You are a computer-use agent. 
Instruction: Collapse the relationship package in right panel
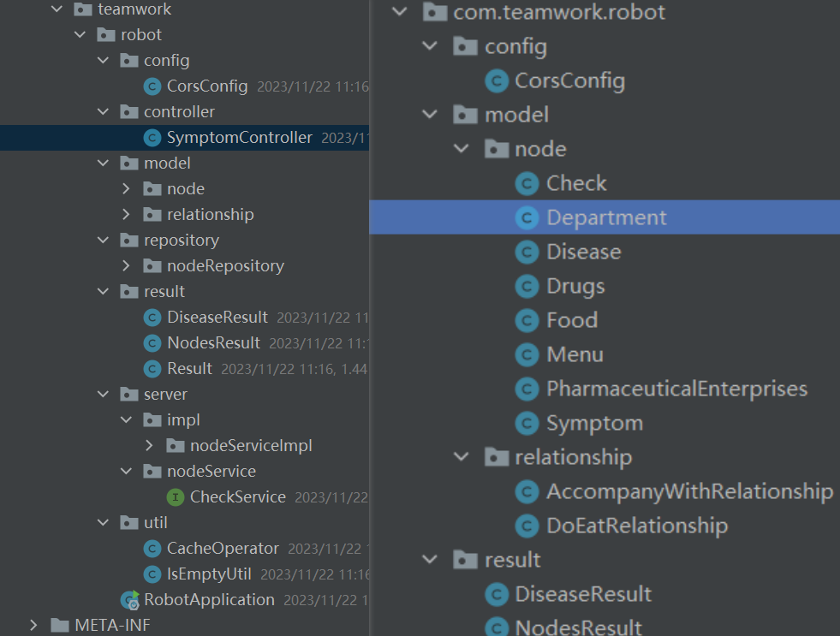click(x=462, y=457)
